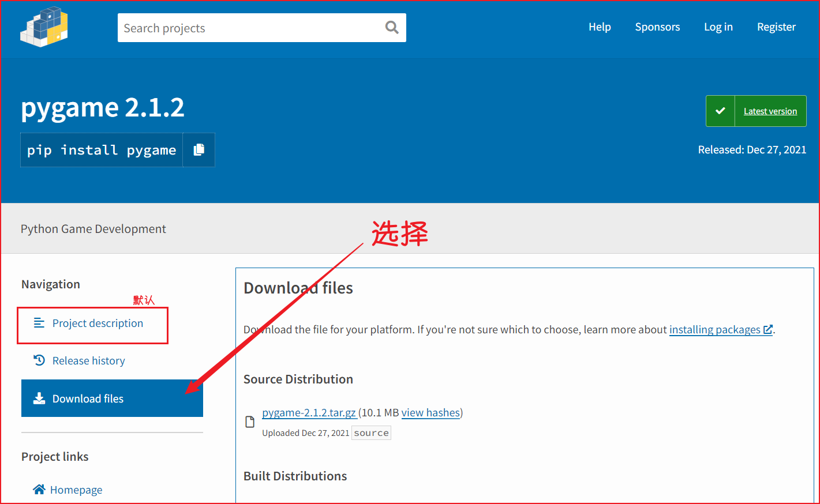Switch to Release history tab
The height and width of the screenshot is (504, 820).
coord(112,360)
